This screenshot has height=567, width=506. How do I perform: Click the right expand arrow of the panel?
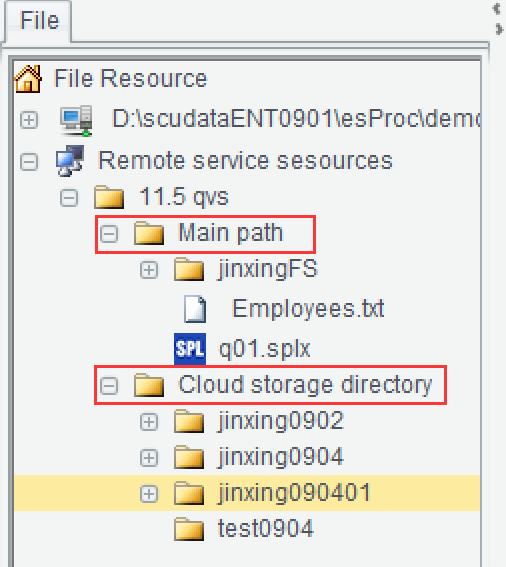coord(499,29)
